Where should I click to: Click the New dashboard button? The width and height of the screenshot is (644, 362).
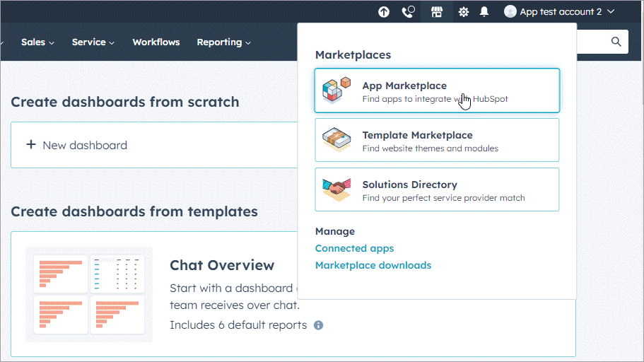pos(154,145)
